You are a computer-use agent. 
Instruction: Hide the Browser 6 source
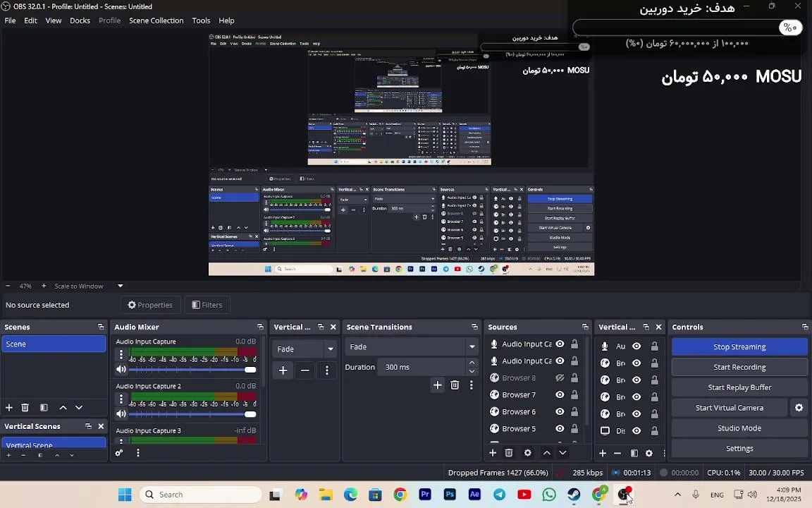pos(560,411)
